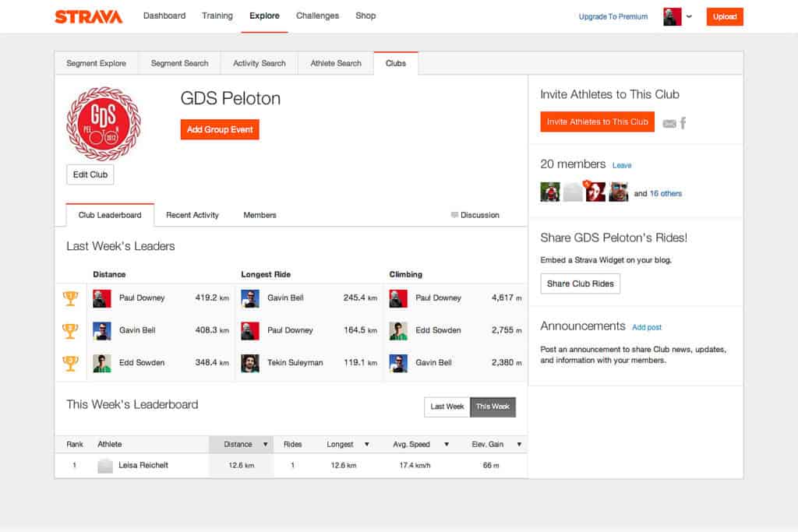Click the Discussion speech bubble icon
Viewport: 798px width, 532px height.
point(454,215)
